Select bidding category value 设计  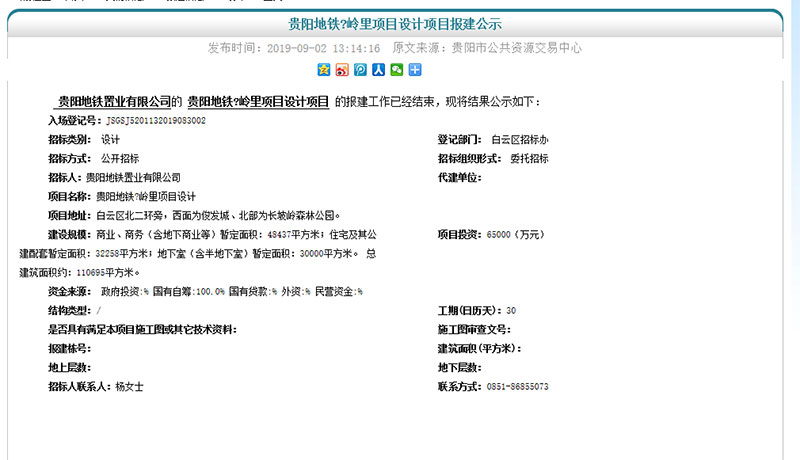110,140
